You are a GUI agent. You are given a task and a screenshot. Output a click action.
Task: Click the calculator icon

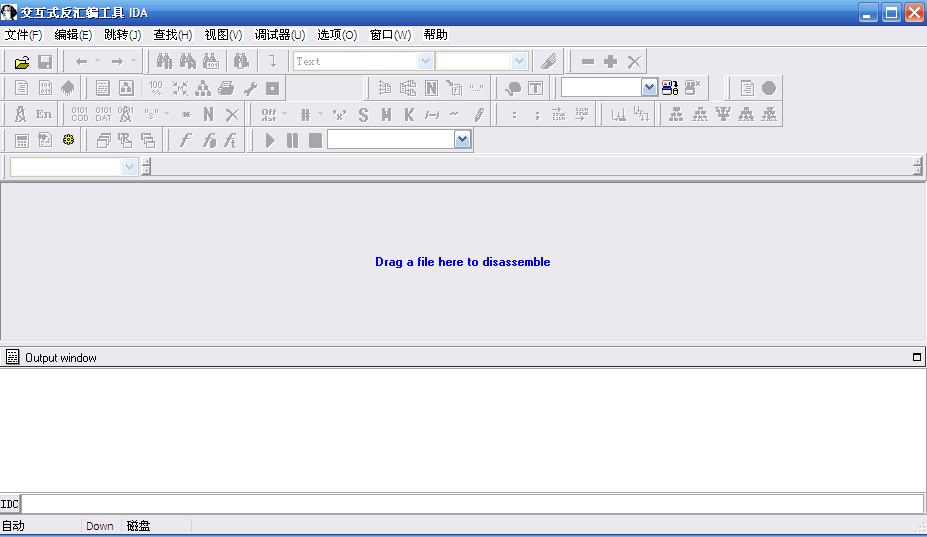coord(22,140)
